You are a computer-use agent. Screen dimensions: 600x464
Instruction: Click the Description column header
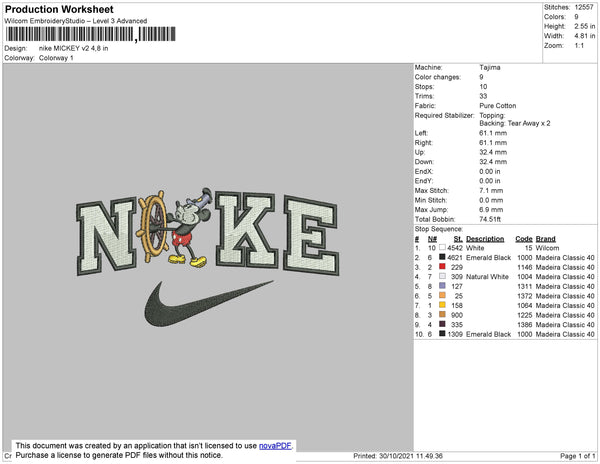pyautogui.click(x=485, y=239)
